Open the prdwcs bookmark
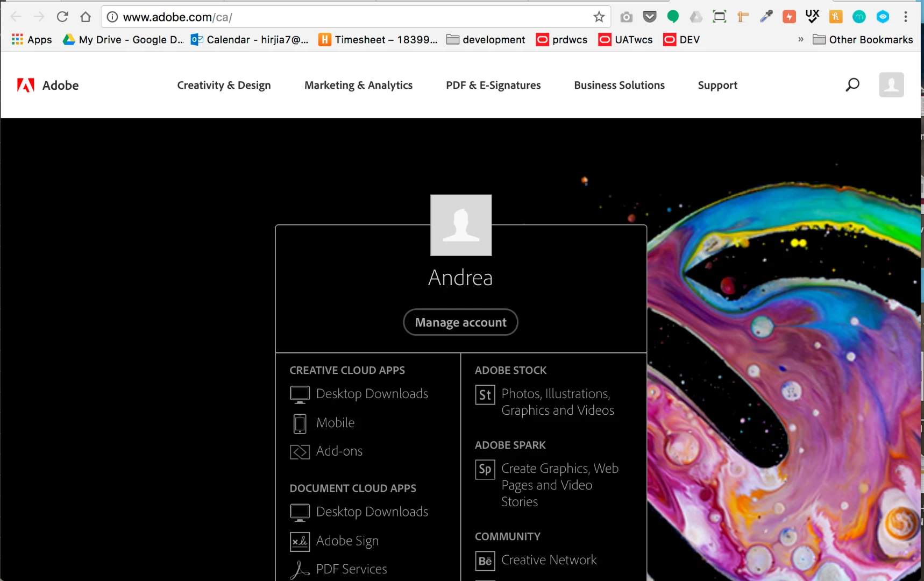This screenshot has height=581, width=924. tap(561, 39)
